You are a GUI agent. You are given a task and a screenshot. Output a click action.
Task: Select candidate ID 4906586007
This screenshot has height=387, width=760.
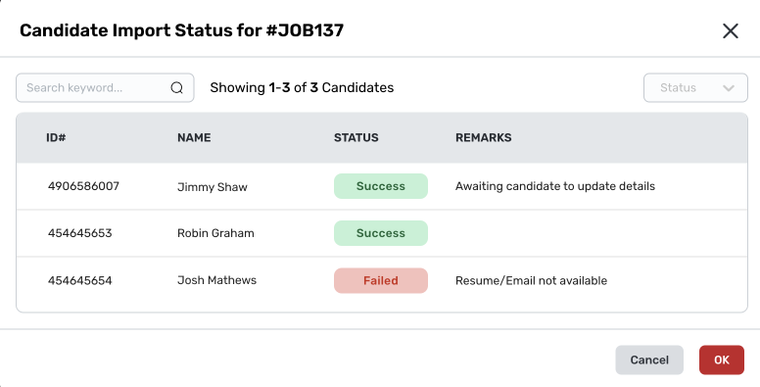click(x=83, y=186)
